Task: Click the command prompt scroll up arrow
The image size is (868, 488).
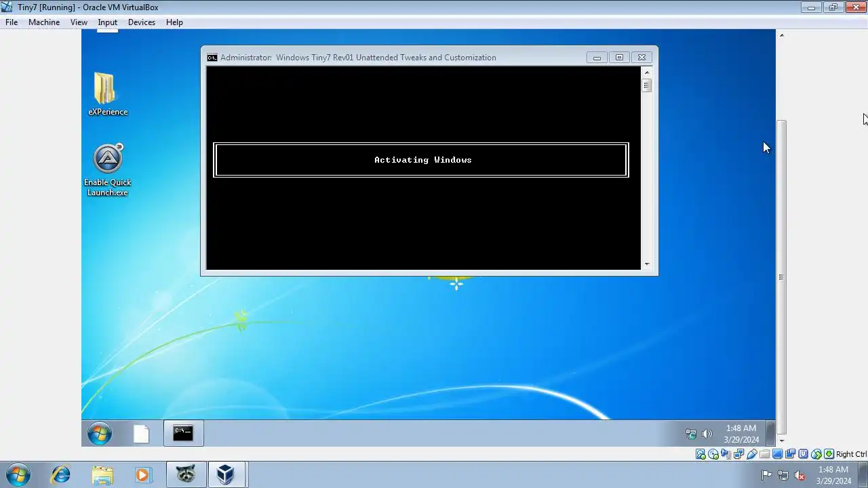Action: pyautogui.click(x=647, y=73)
